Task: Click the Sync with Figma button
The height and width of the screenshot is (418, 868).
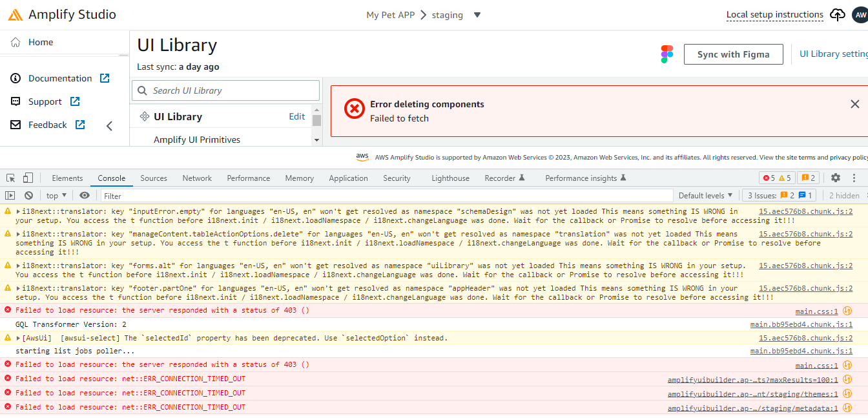Action: click(x=733, y=54)
